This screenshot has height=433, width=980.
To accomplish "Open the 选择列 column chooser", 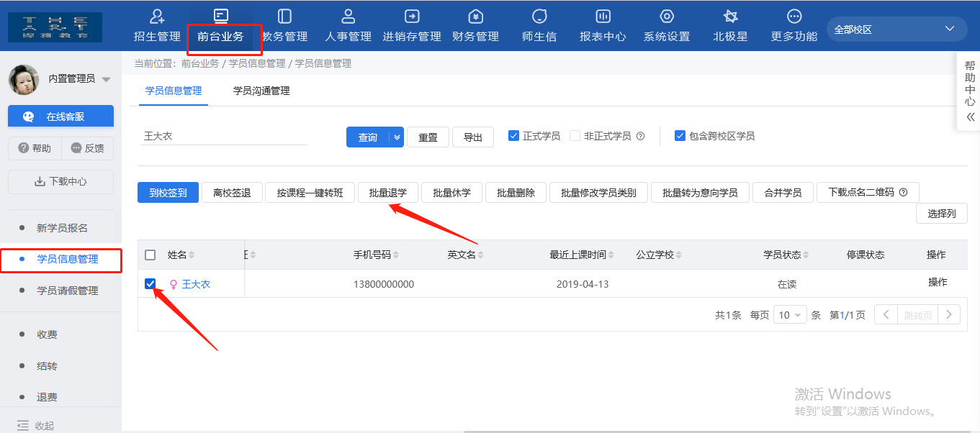I will (942, 214).
